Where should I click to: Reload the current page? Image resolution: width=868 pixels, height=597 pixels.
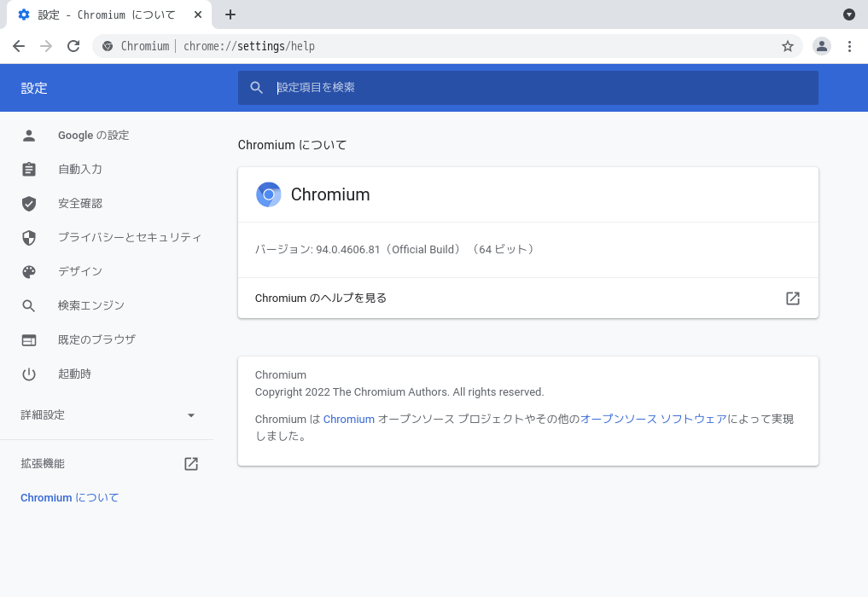(73, 46)
